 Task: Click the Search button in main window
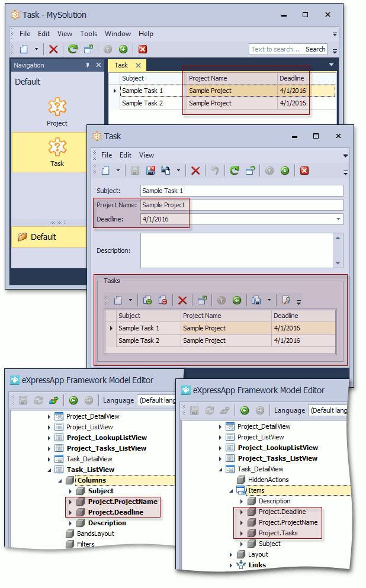[316, 49]
